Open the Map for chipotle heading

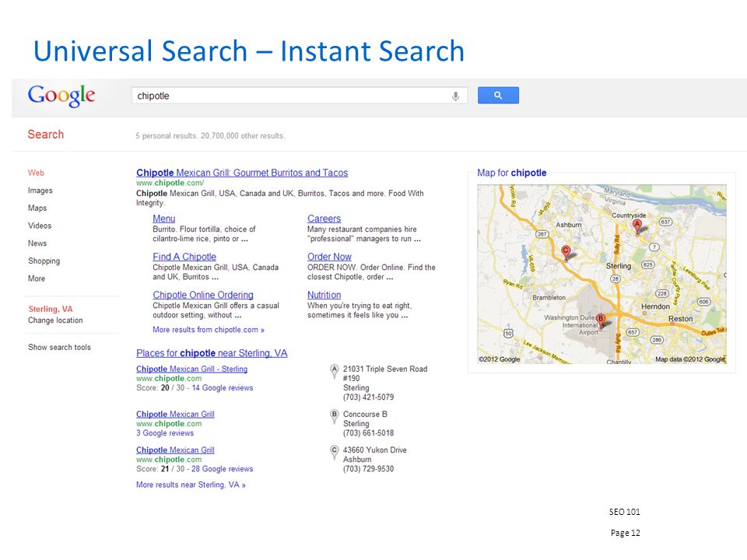click(512, 173)
